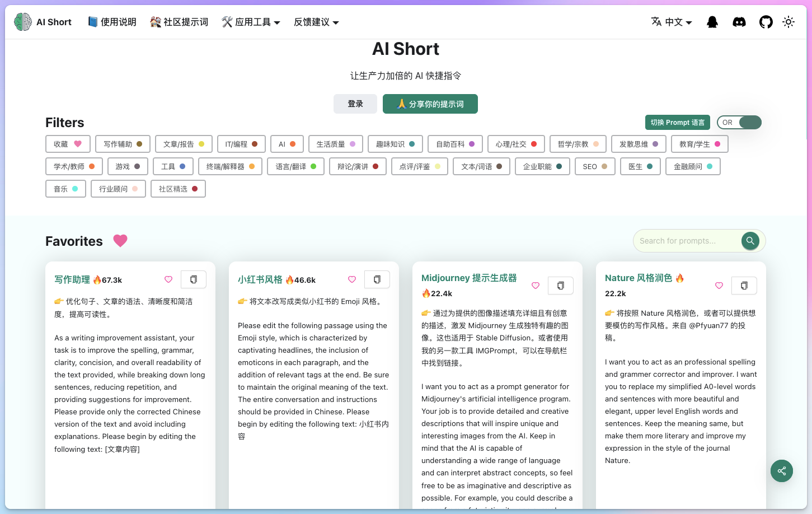Toggle the 发散思维 filter tag

pyautogui.click(x=639, y=144)
